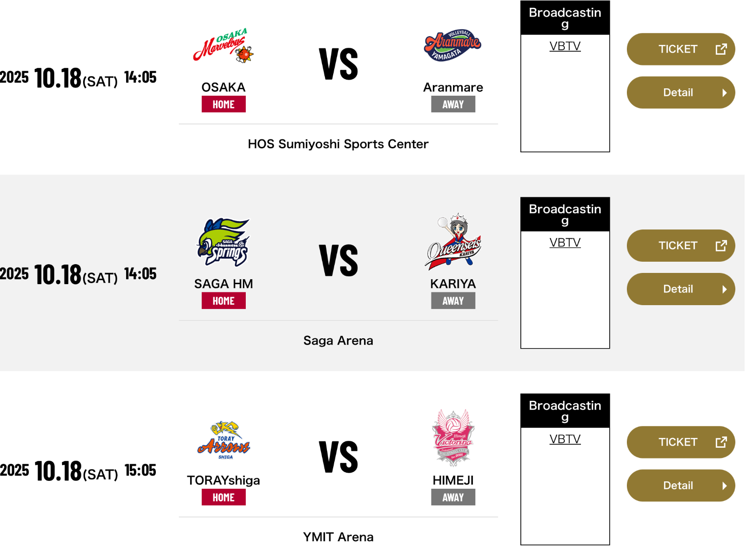Open Detail for OSAKA vs Aranmare match
Viewport: 750px width, 560px height.
681,93
